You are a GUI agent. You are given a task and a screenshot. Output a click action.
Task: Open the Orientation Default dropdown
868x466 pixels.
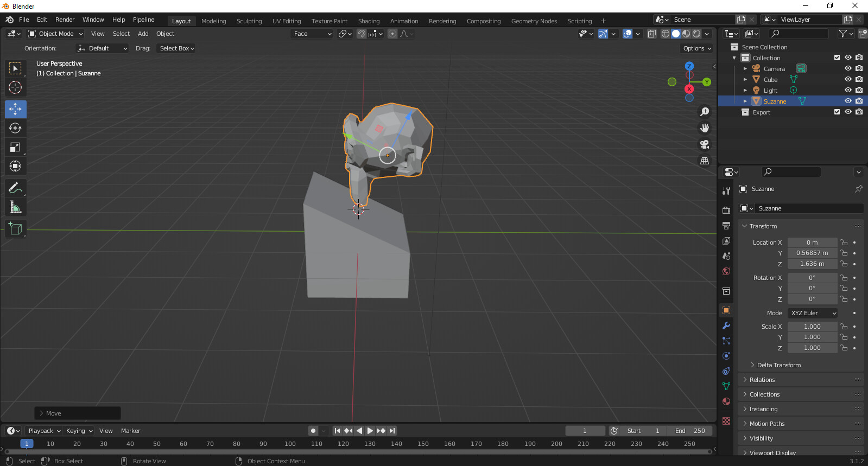[x=103, y=48]
